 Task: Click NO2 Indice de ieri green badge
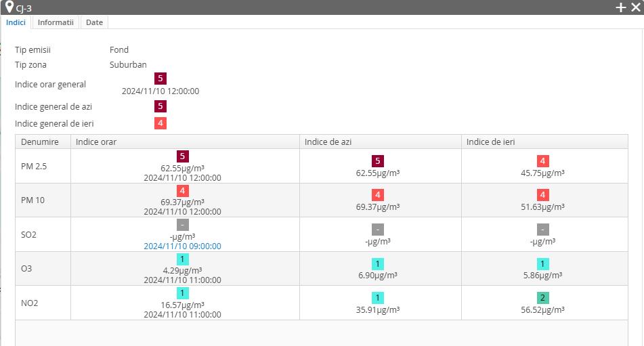pyautogui.click(x=542, y=298)
